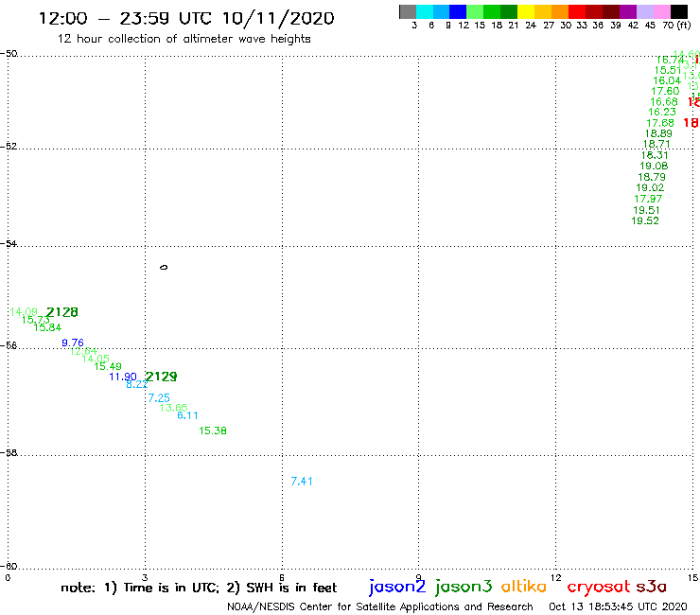Choose the cryosat legend label
The height and width of the screenshot is (615, 700).
pyautogui.click(x=599, y=587)
